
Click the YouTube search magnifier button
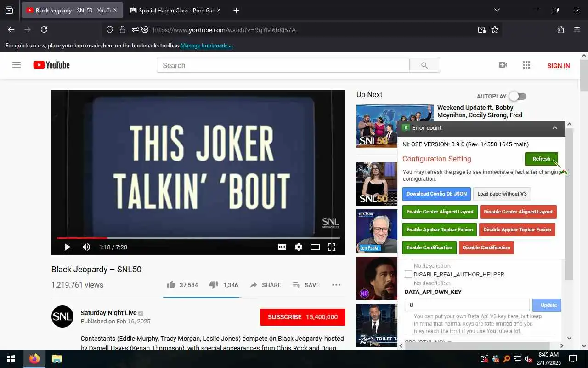tap(424, 65)
